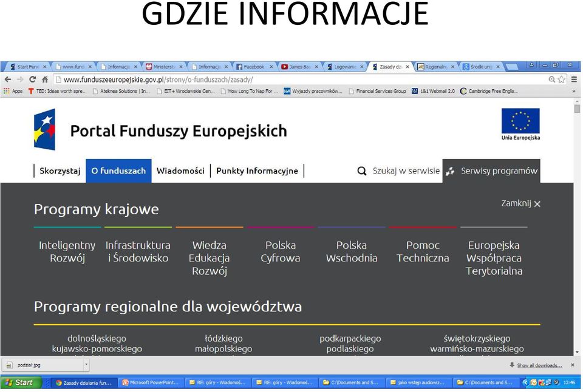Screen dimensions: 583x392
Task: Select the świętokrzyskiego regional program
Action: tap(477, 339)
